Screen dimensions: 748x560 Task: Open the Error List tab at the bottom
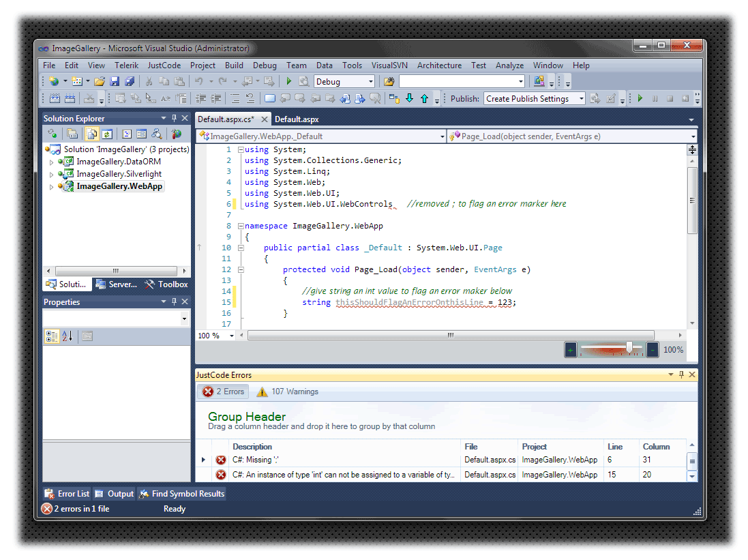click(x=67, y=494)
